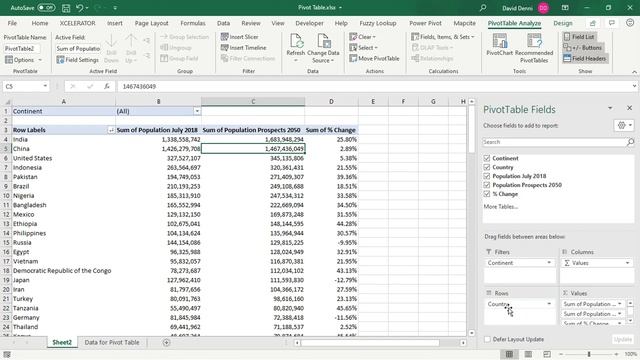Open the Row Labels filter dropdown

(x=111, y=130)
